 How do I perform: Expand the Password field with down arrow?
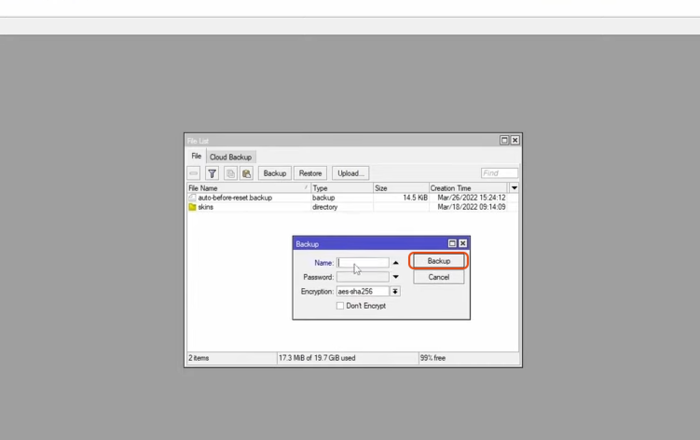(395, 277)
